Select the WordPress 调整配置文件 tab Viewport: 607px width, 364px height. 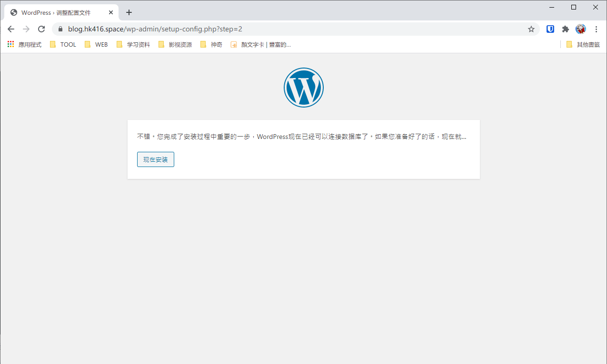click(61, 12)
